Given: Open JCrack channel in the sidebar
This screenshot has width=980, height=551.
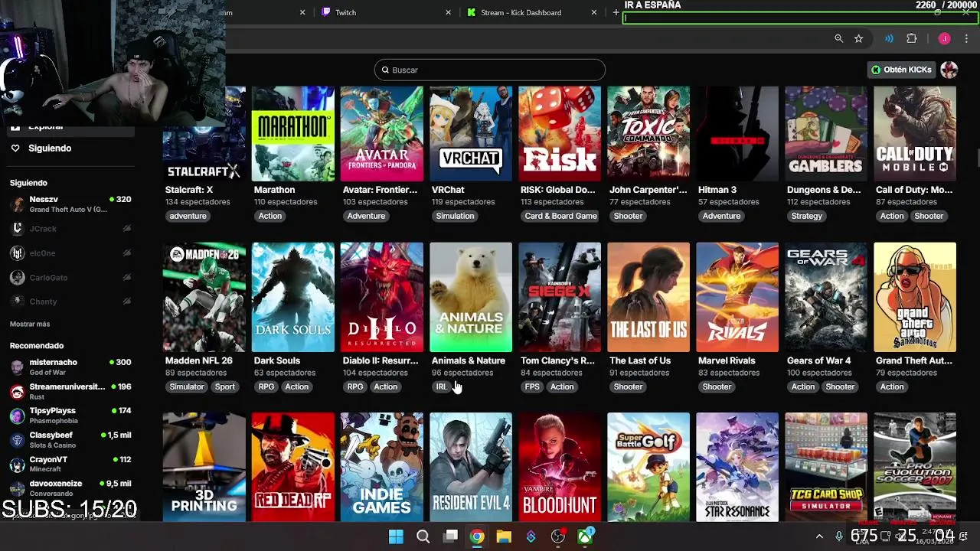Looking at the screenshot, I should point(70,228).
